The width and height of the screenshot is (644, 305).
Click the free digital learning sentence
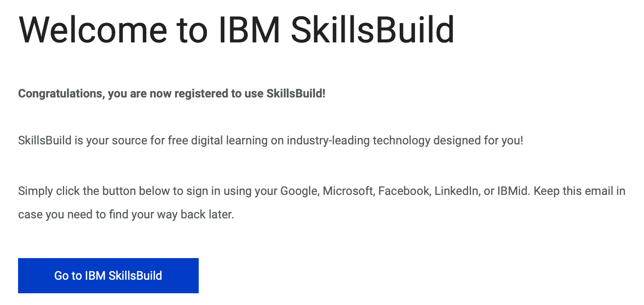tap(271, 140)
